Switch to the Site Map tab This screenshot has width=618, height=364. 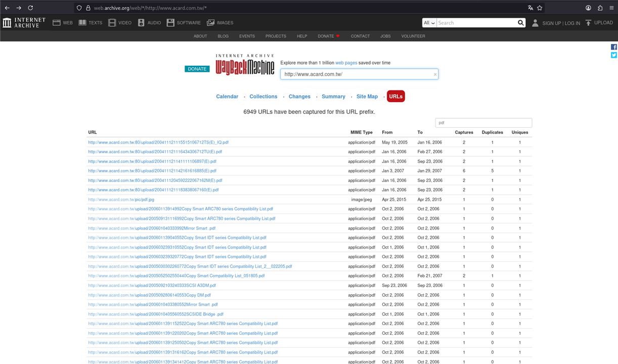pyautogui.click(x=367, y=97)
